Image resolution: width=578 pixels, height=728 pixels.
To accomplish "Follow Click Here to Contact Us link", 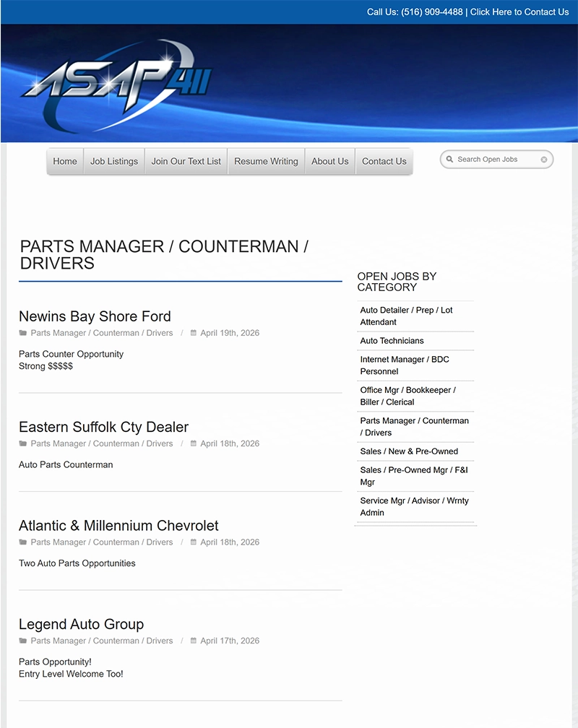I will coord(519,12).
